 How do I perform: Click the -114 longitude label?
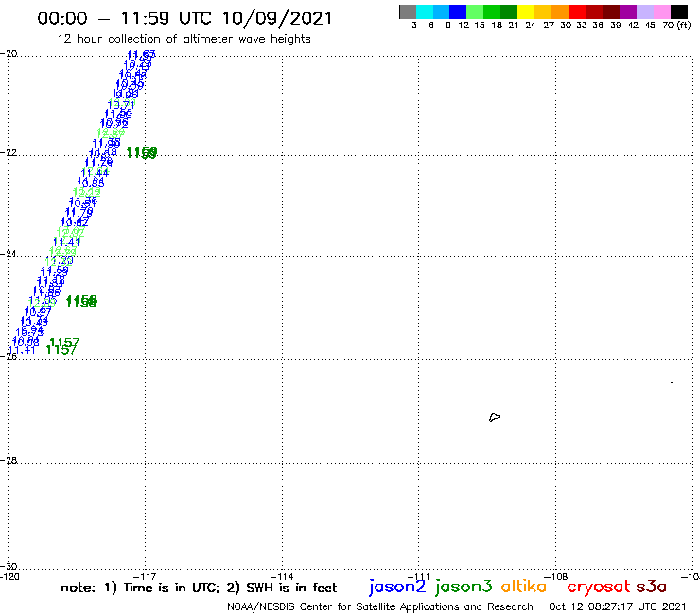point(282,576)
